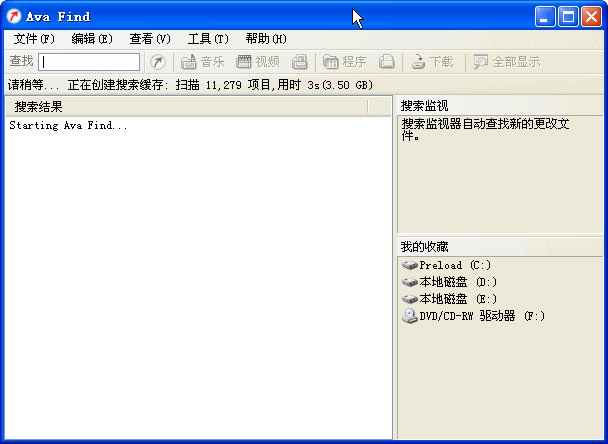
Task: Click the Ava Find title bar icon
Action: [14, 16]
